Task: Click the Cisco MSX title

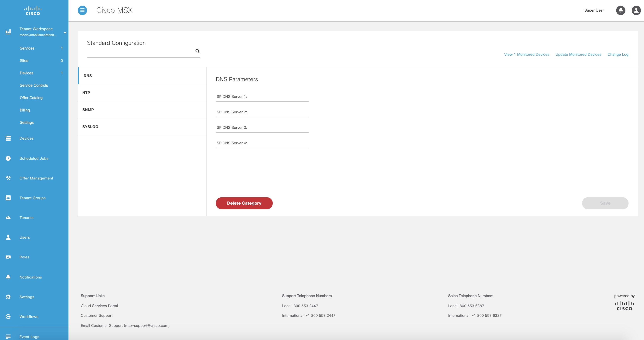Action: click(x=114, y=10)
